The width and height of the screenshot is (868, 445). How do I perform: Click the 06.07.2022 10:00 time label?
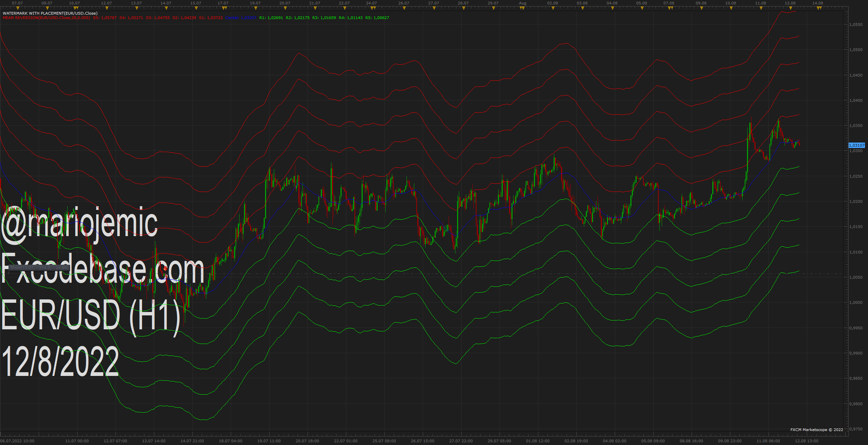point(17,441)
